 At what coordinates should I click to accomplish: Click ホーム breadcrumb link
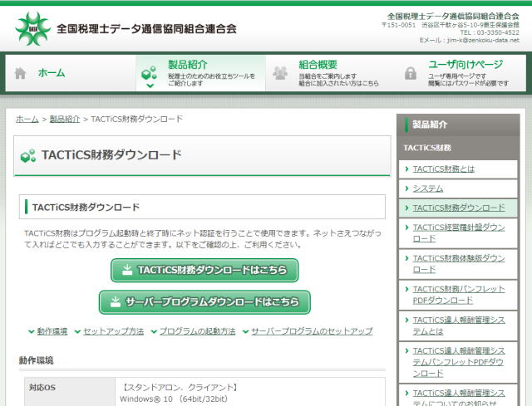[27, 119]
